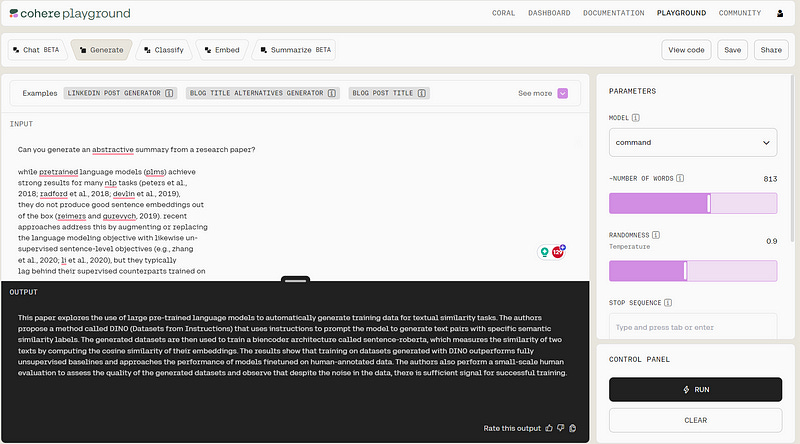The height and width of the screenshot is (444, 800).
Task: Click the Number of Words slider
Action: [x=693, y=203]
